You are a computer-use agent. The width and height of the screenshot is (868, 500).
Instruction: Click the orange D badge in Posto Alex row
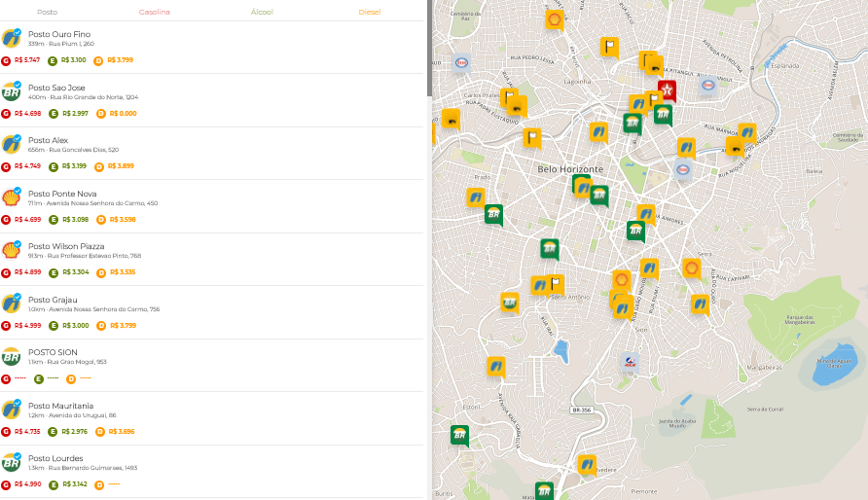pos(99,167)
